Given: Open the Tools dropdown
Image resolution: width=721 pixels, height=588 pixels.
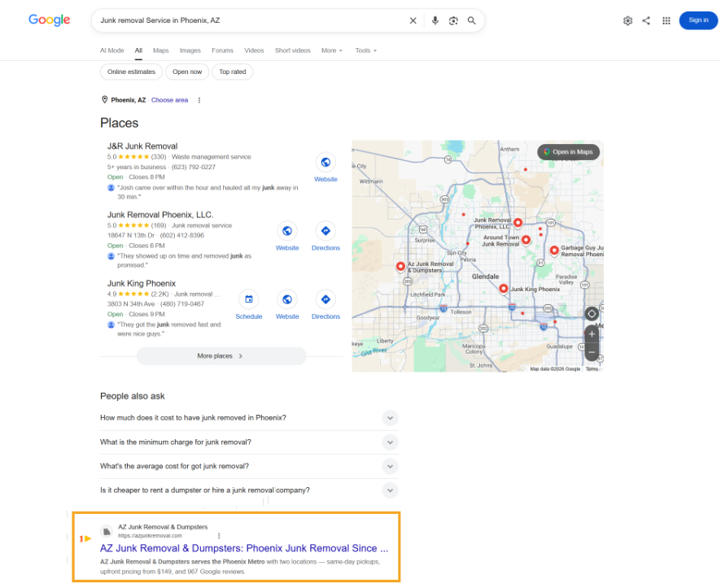Looking at the screenshot, I should [365, 50].
